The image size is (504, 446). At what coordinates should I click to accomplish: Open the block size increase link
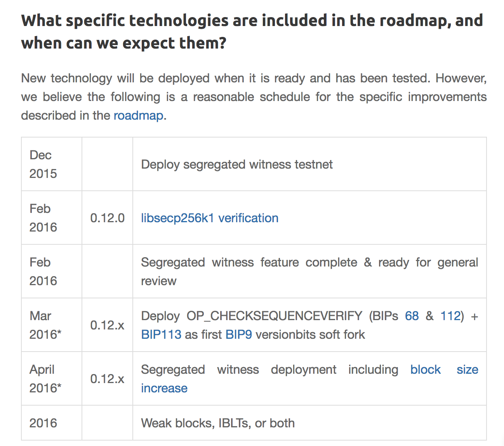pyautogui.click(x=426, y=369)
